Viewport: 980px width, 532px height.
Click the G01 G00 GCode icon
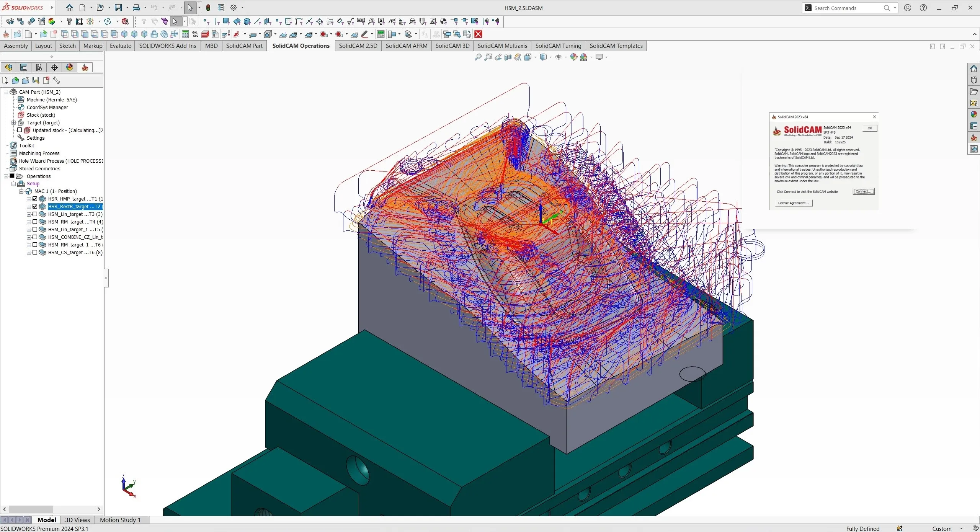point(195,34)
